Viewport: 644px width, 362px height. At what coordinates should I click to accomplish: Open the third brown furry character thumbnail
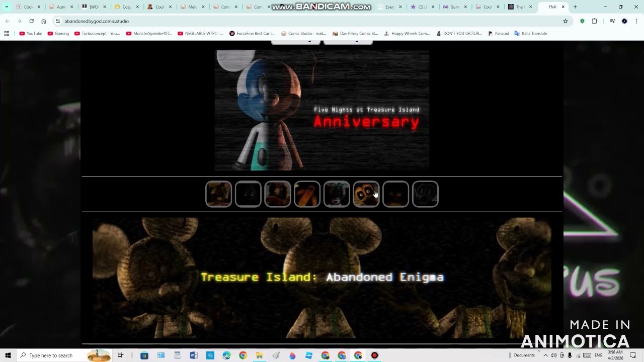pos(278,194)
